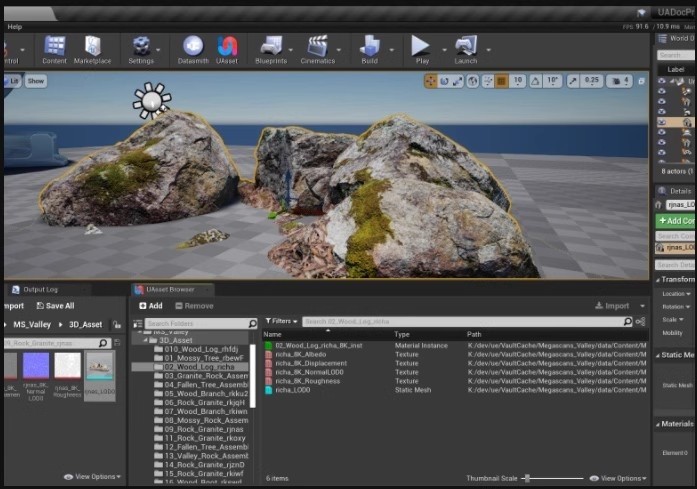Image resolution: width=697 pixels, height=489 pixels.
Task: Toggle visibility eye of the third outliner actor
Action: [x=662, y=101]
